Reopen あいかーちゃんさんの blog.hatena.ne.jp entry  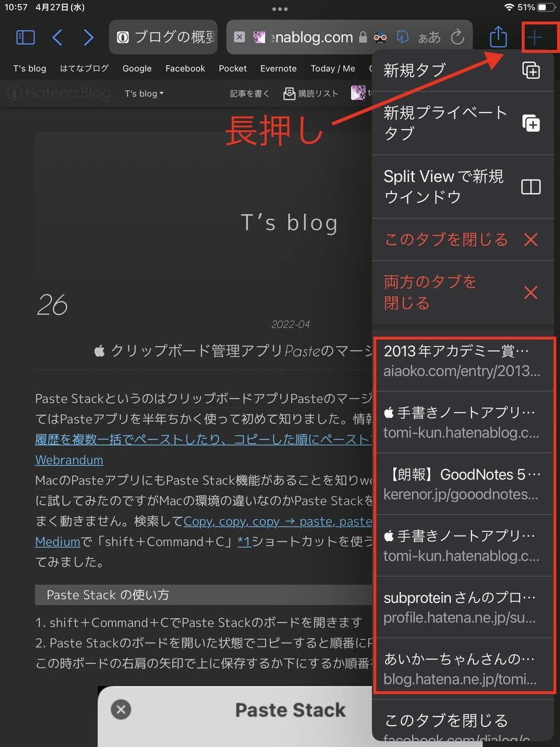click(x=463, y=669)
